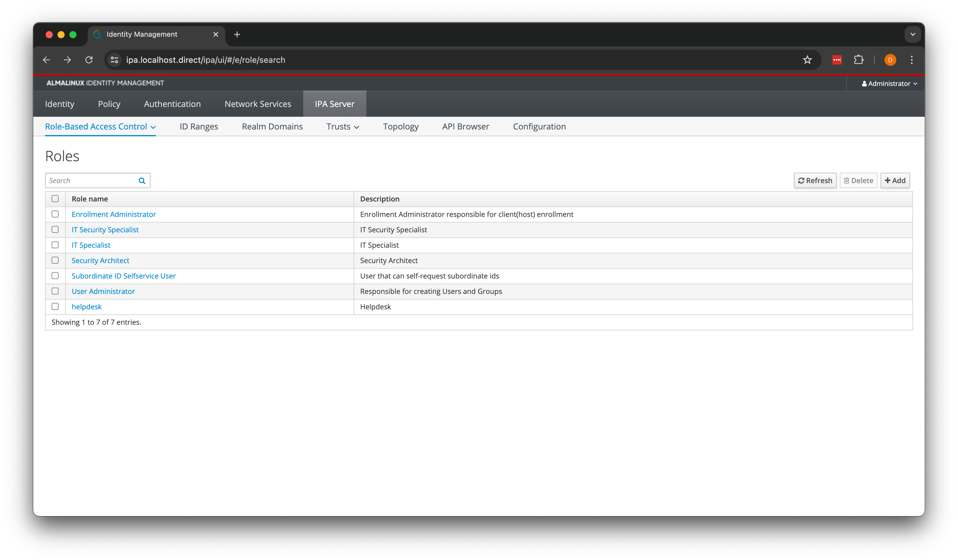This screenshot has height=560, width=958.
Task: Bookmark this page with star icon
Action: [807, 60]
